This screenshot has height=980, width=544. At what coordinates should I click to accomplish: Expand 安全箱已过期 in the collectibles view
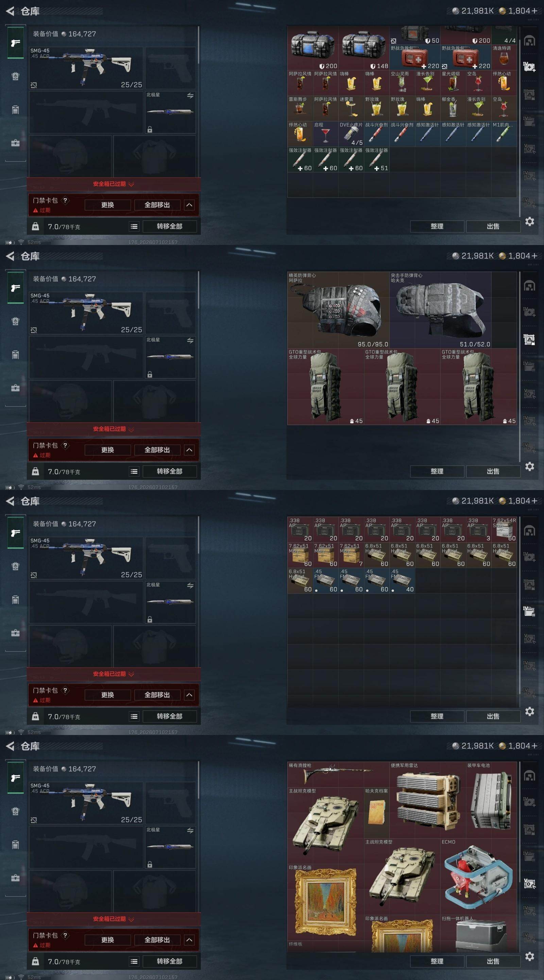pos(113,919)
